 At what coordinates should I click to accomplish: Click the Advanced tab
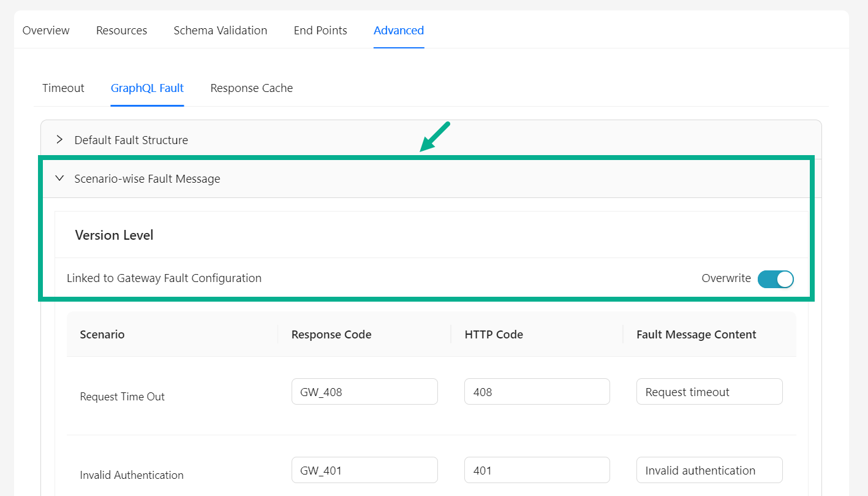[x=398, y=31]
